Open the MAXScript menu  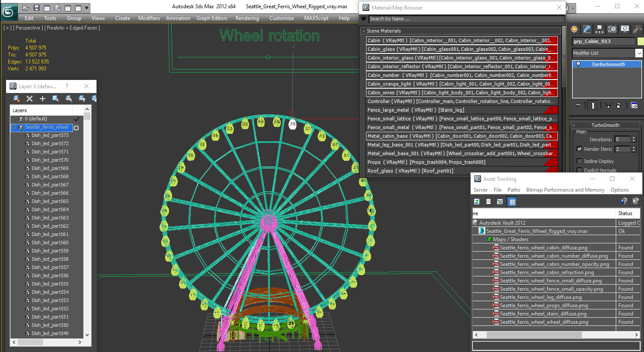(316, 18)
